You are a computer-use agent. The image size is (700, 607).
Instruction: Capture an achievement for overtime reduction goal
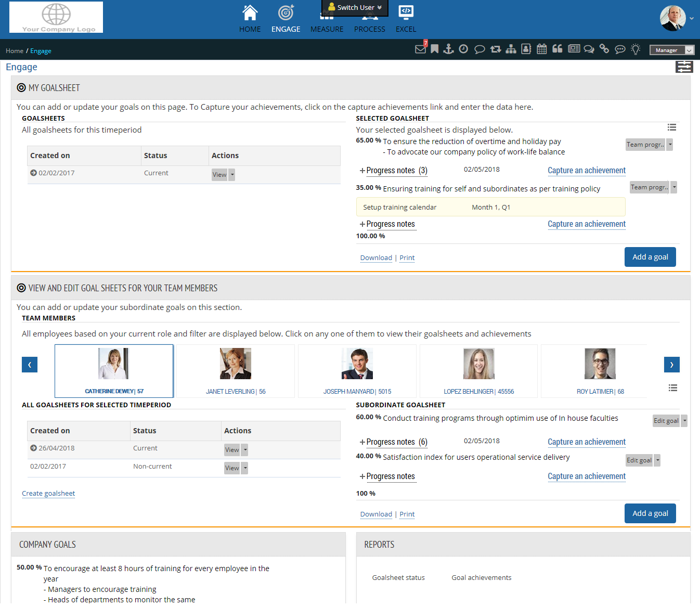(x=587, y=171)
